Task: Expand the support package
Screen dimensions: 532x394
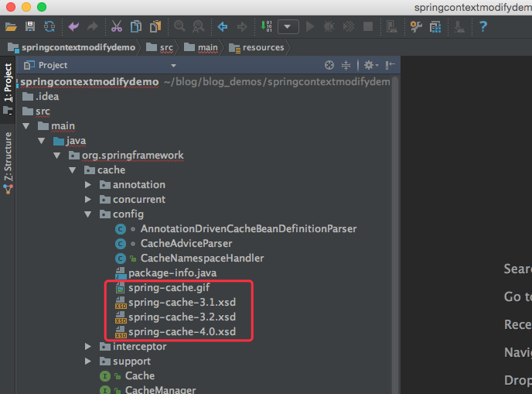Action: (x=88, y=361)
